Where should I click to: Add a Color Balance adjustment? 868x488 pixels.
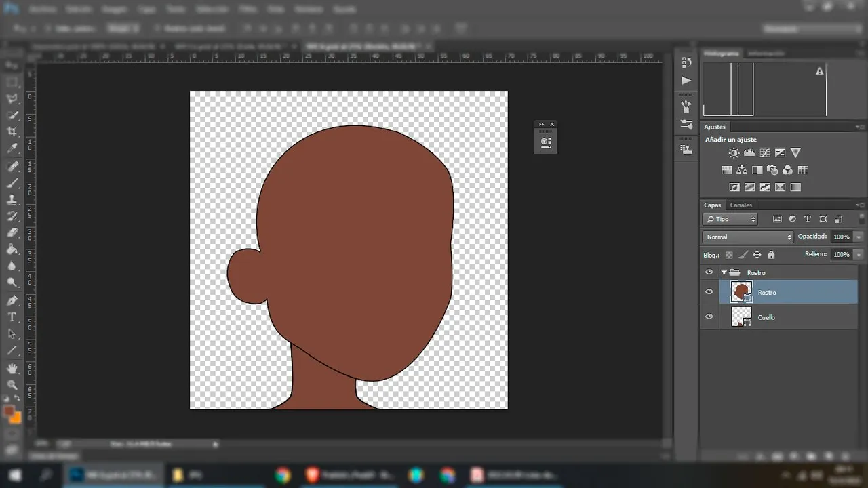point(742,170)
